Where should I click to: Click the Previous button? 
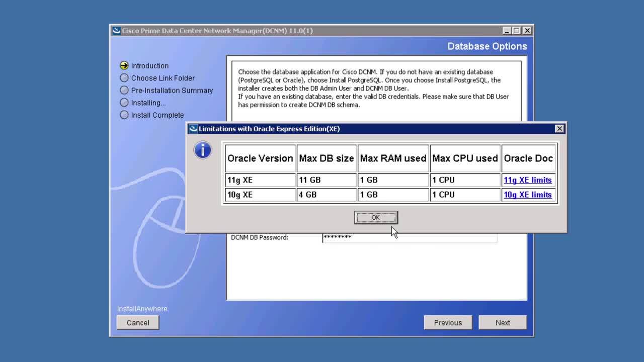tap(448, 323)
